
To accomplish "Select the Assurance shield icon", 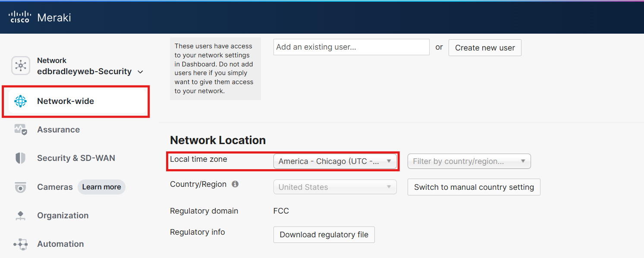I will 20,129.
